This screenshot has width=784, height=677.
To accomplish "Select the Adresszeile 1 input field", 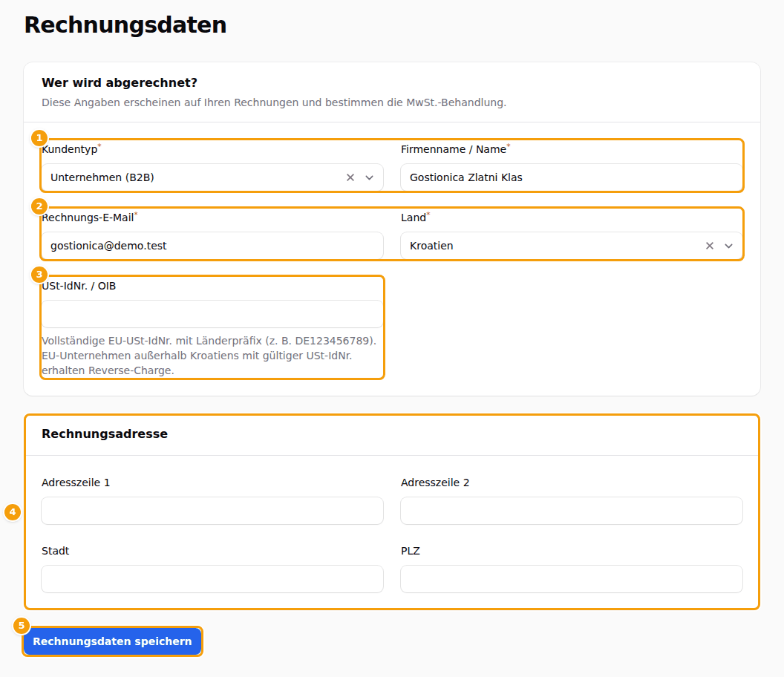I will pos(212,511).
